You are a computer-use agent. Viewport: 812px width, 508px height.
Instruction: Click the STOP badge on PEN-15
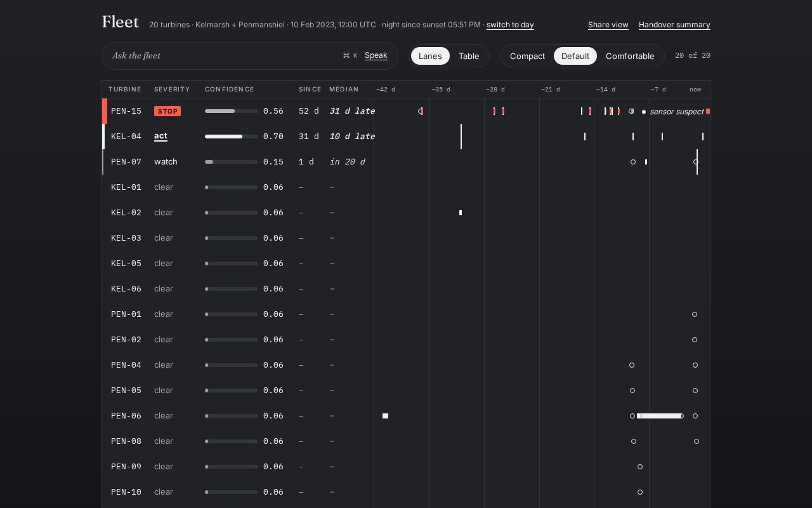pos(167,111)
